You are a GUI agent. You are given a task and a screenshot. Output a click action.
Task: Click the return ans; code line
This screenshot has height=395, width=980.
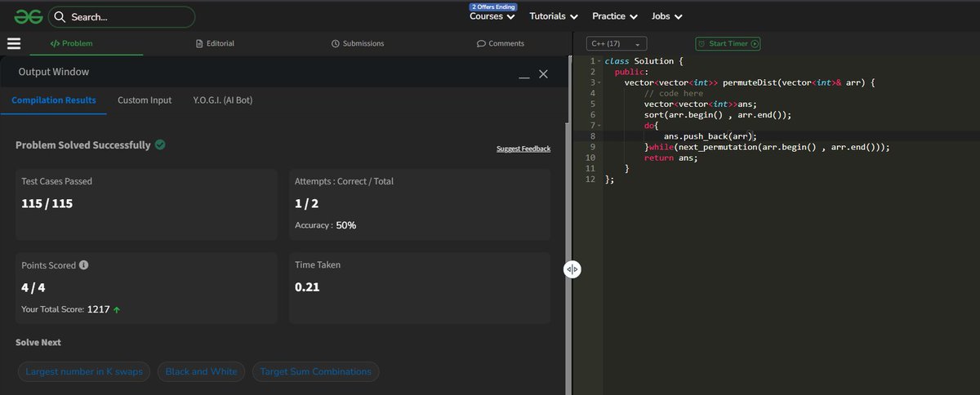[670, 158]
